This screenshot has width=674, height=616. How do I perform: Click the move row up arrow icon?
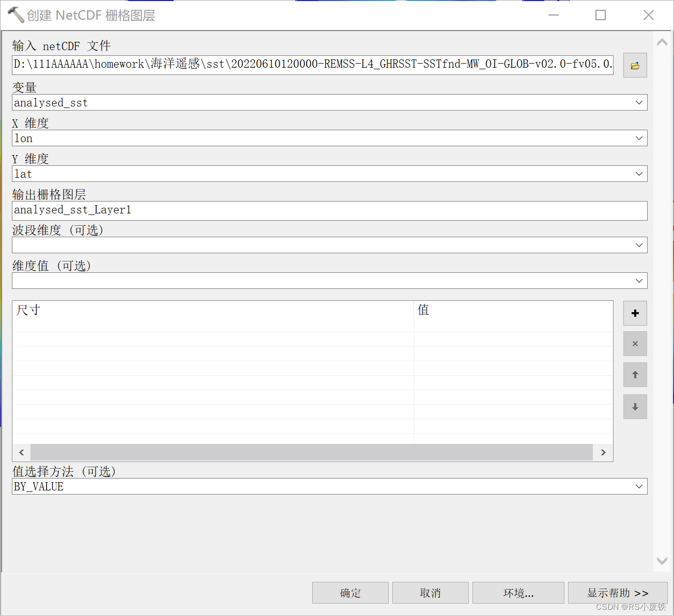pyautogui.click(x=635, y=375)
